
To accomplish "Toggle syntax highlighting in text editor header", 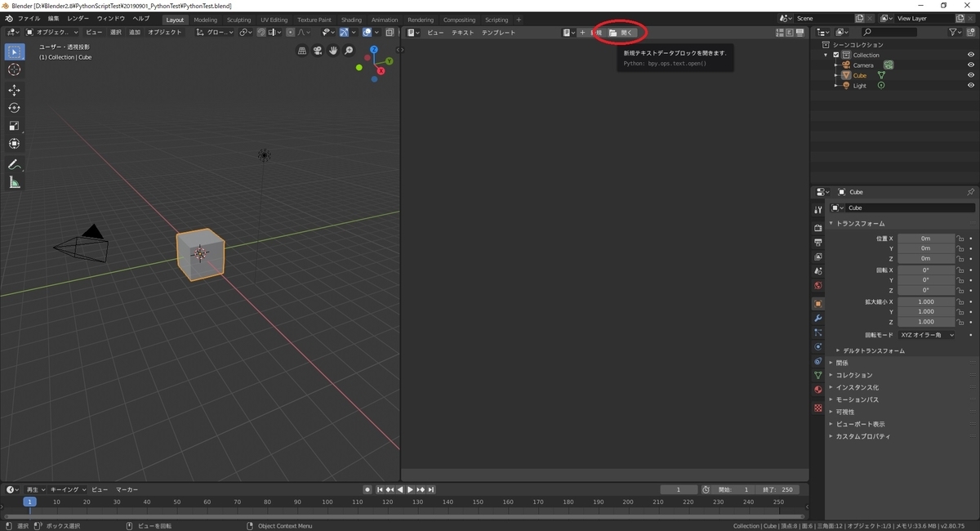I will (800, 33).
